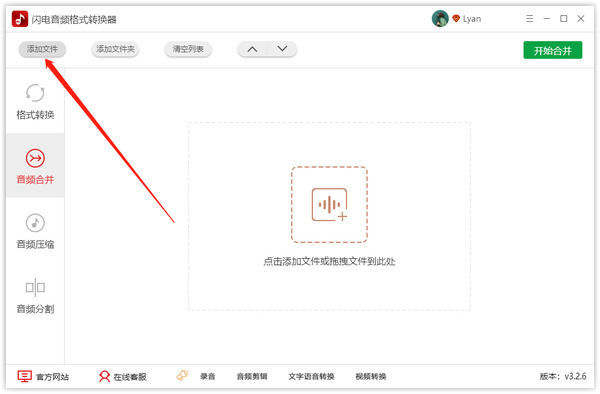Open the 视频转换 video conversion link
Viewport: 600px width, 394px height.
coord(370,376)
